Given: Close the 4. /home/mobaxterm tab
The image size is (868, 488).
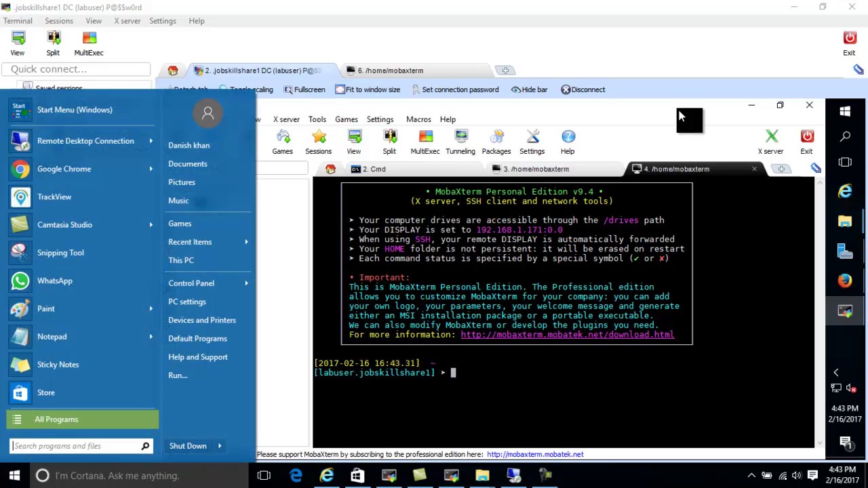Looking at the screenshot, I should click(754, 169).
